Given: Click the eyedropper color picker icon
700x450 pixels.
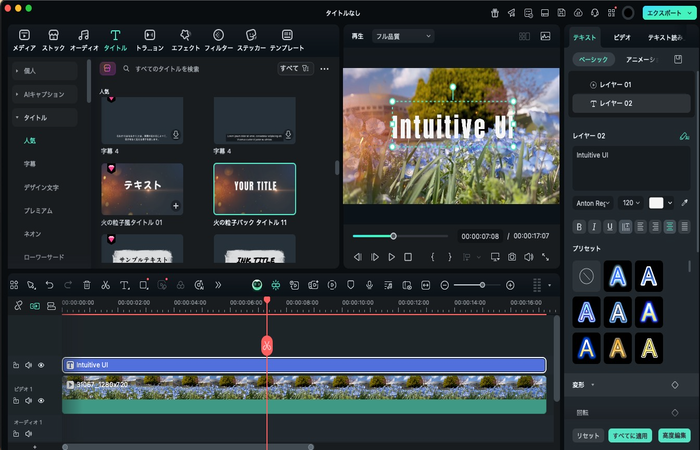Looking at the screenshot, I should pos(685,203).
